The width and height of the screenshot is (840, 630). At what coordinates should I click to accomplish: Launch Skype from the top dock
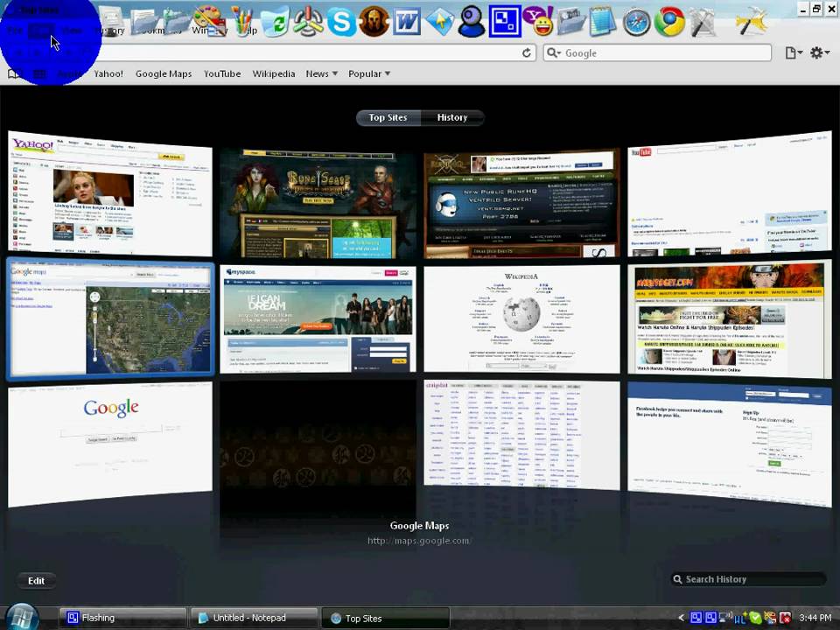pos(341,22)
